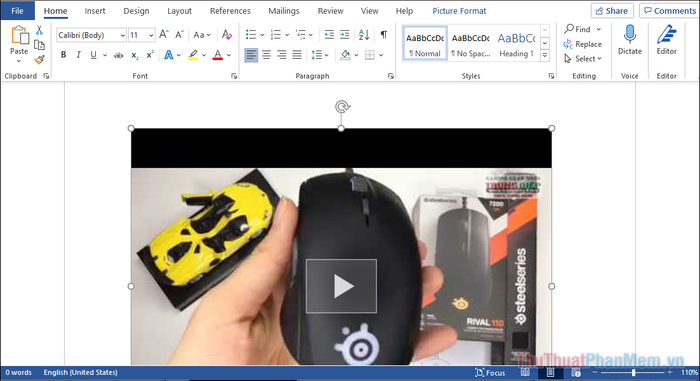This screenshot has height=381, width=700.
Task: Adjust the zoom slider in status bar
Action: (x=633, y=373)
